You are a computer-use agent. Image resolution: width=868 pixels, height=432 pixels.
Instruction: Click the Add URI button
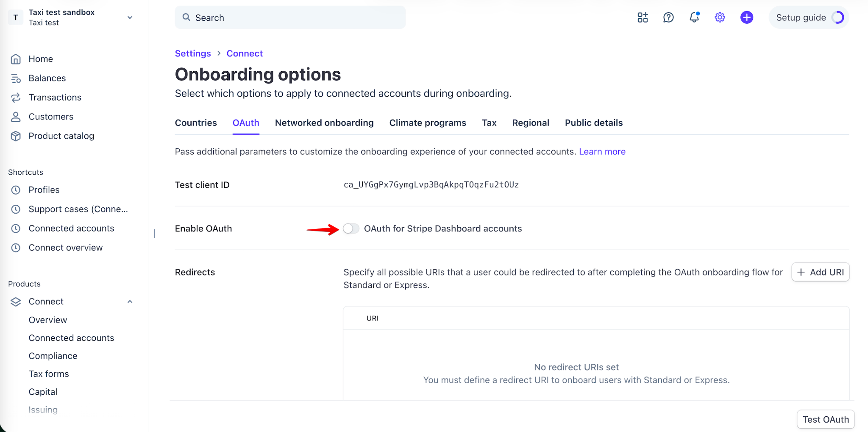pos(821,272)
